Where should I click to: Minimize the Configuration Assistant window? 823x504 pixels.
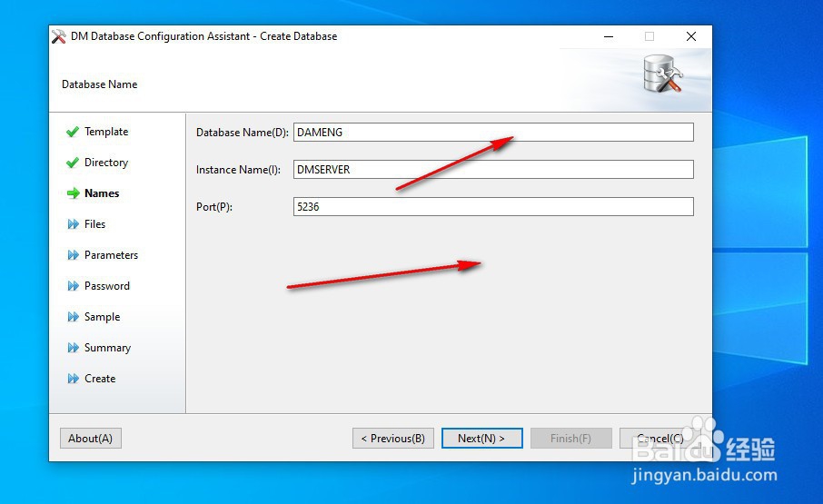pyautogui.click(x=609, y=36)
